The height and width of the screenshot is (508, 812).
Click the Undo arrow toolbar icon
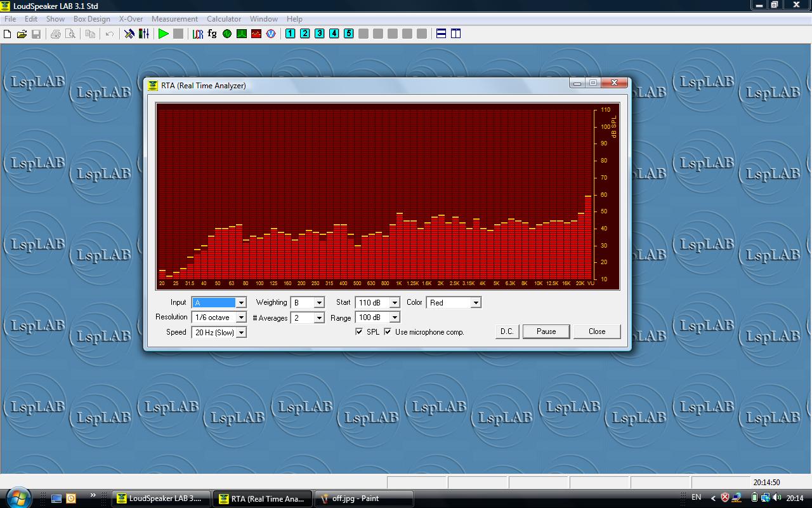[x=109, y=34]
